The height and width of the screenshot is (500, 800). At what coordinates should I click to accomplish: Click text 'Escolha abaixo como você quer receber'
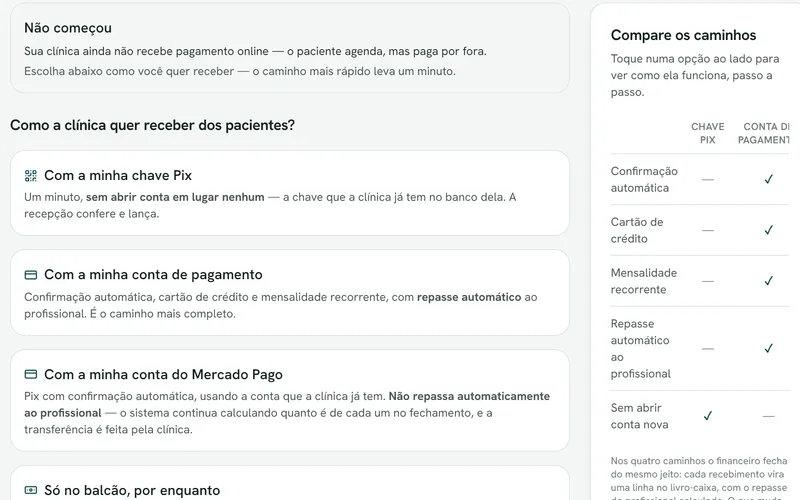[129, 71]
